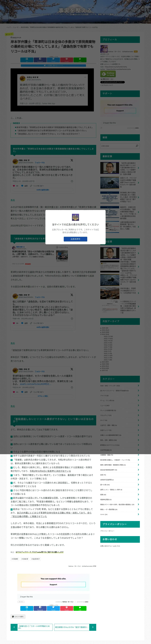Open category 日本学術会議 (33)

[106, 450]
